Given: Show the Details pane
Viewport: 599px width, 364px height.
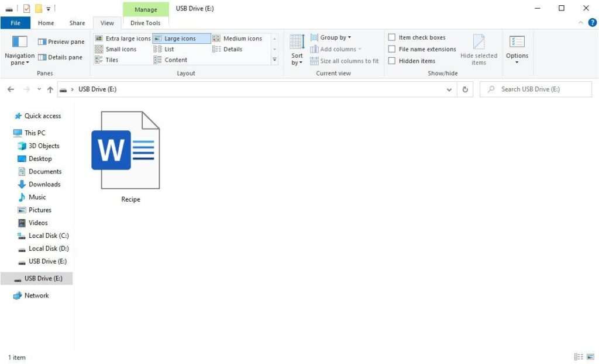Looking at the screenshot, I should pyautogui.click(x=60, y=57).
